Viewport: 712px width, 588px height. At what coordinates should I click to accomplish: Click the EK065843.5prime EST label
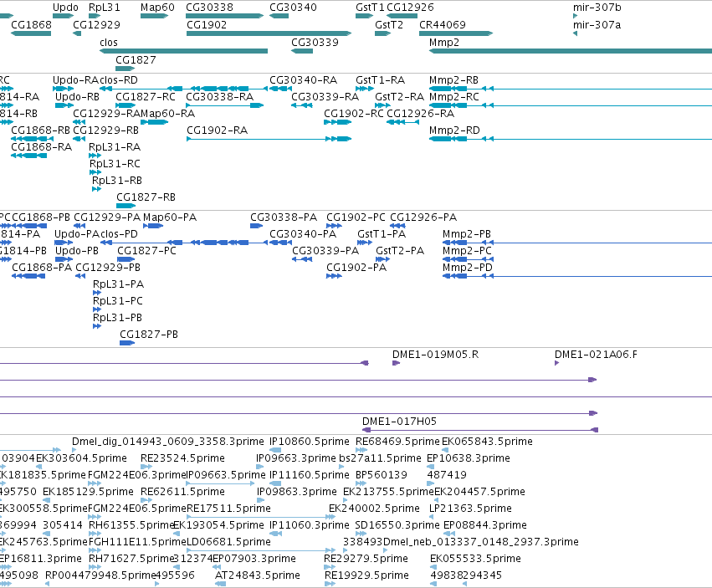click(x=487, y=442)
